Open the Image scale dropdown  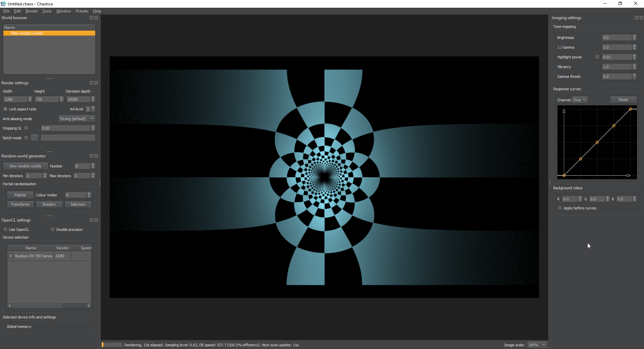[x=537, y=345]
